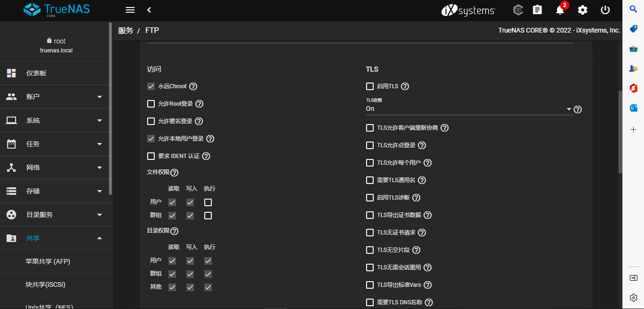Open 仪表板 in the sidebar
This screenshot has height=309, width=644.
pos(36,73)
